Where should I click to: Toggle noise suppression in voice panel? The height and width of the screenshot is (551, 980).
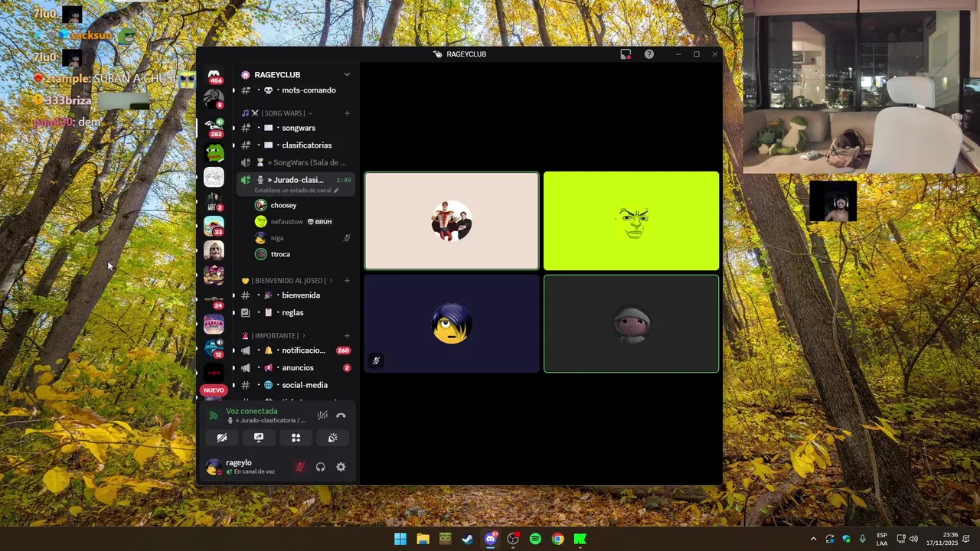(322, 416)
